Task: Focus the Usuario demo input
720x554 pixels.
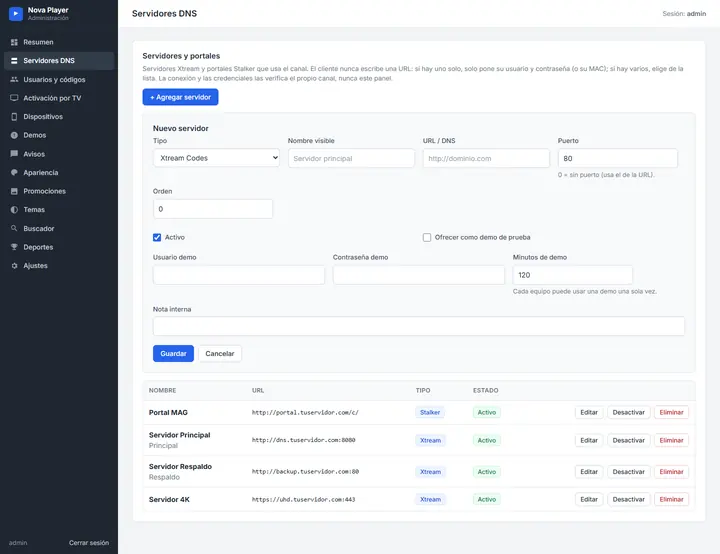Action: pos(239,275)
